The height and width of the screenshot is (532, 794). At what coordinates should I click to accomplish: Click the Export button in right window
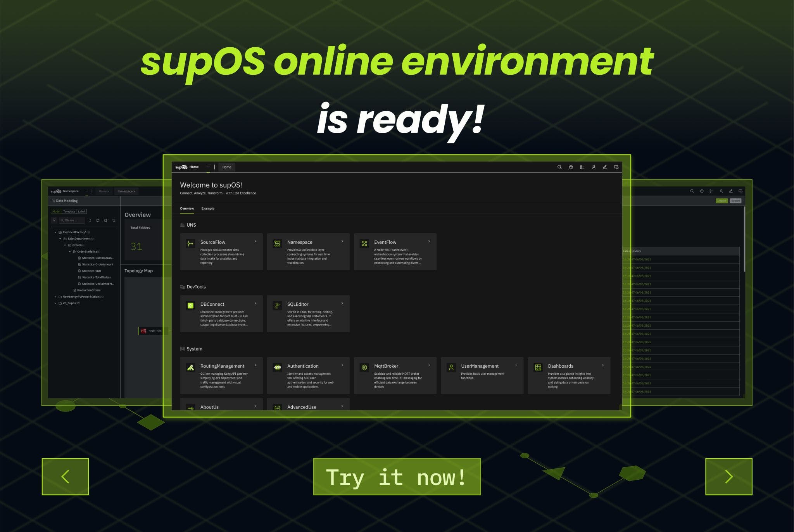click(x=735, y=201)
